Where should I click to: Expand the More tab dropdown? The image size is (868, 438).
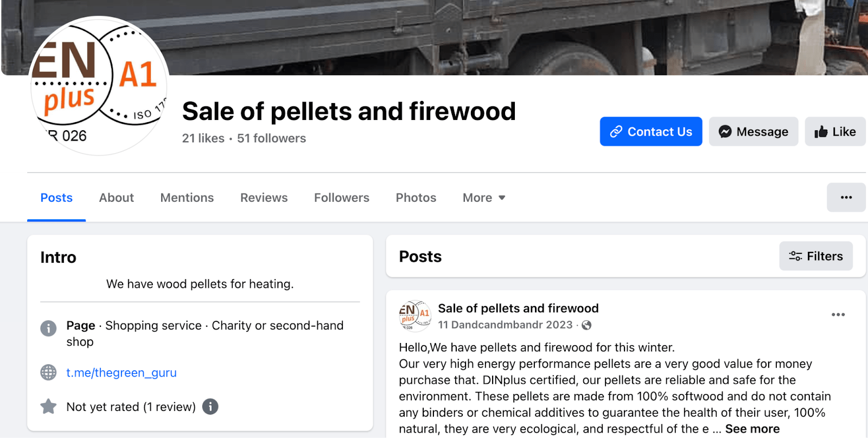(x=483, y=197)
